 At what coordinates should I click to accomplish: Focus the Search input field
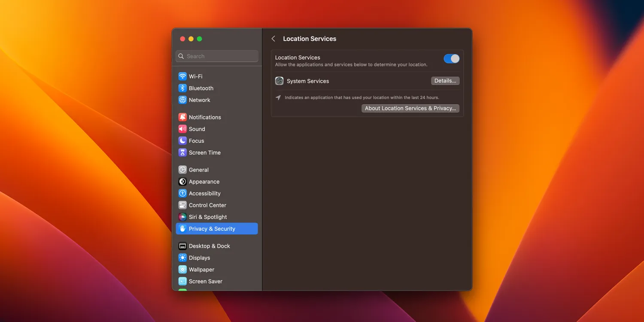(x=217, y=56)
